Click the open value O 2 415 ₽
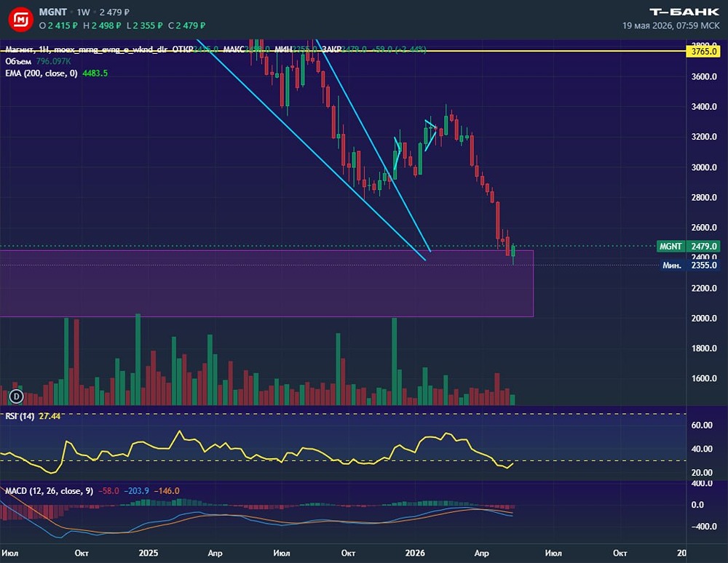Image resolution: width=728 pixels, height=563 pixels. tap(58, 25)
